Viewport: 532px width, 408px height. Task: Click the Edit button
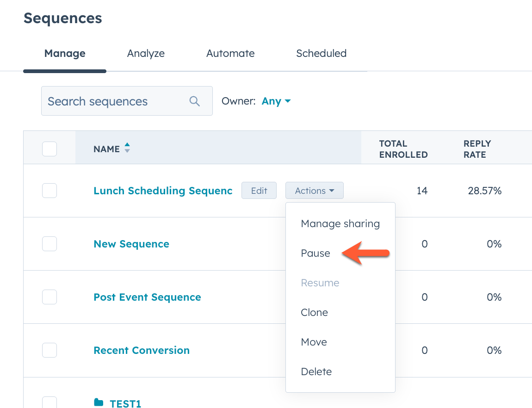[259, 190]
